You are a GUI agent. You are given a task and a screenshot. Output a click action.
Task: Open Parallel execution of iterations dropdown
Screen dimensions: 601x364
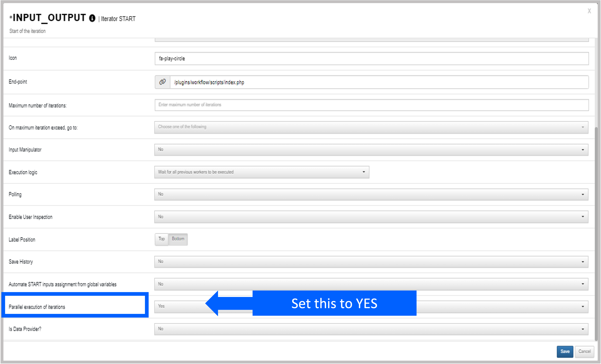(371, 307)
